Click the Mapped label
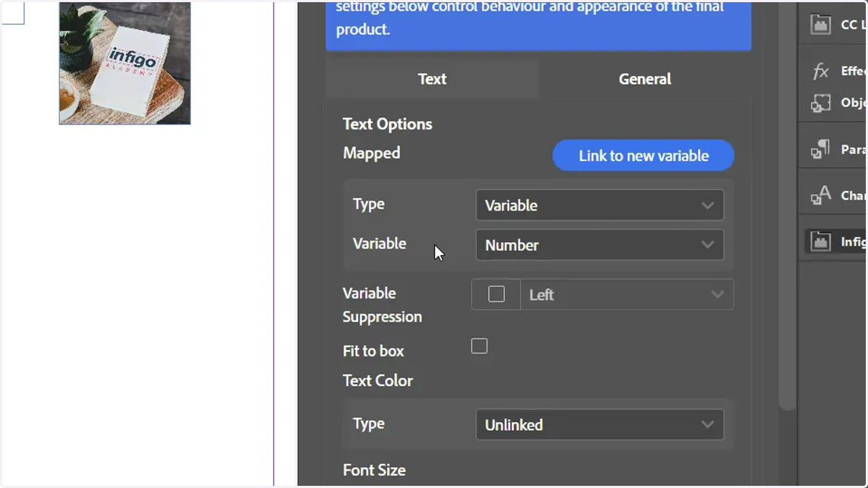Image resolution: width=868 pixels, height=488 pixels. coord(372,153)
